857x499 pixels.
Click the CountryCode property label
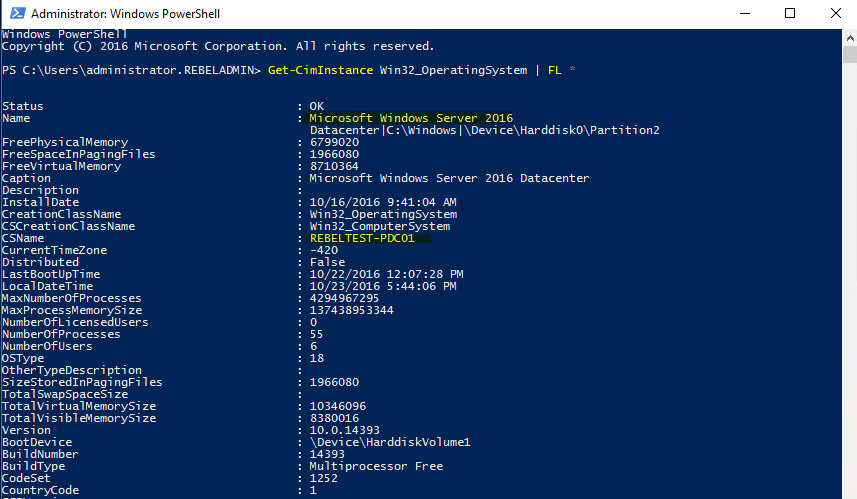(40, 491)
